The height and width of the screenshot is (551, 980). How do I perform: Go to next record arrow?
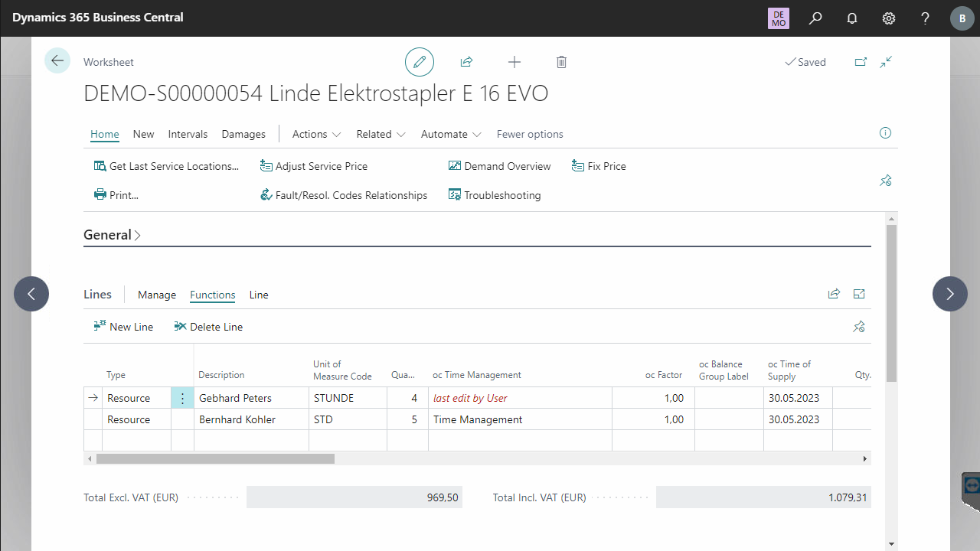point(950,294)
